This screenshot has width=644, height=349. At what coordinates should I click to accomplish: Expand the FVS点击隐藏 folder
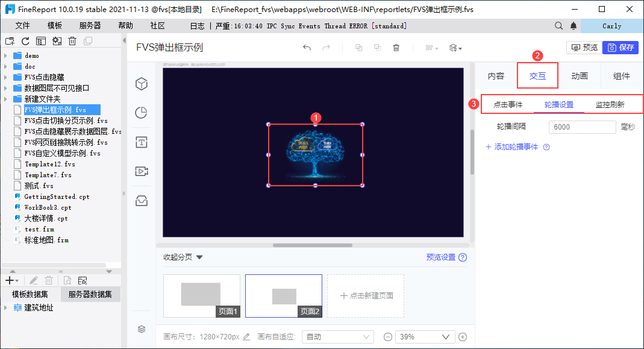[x=5, y=77]
